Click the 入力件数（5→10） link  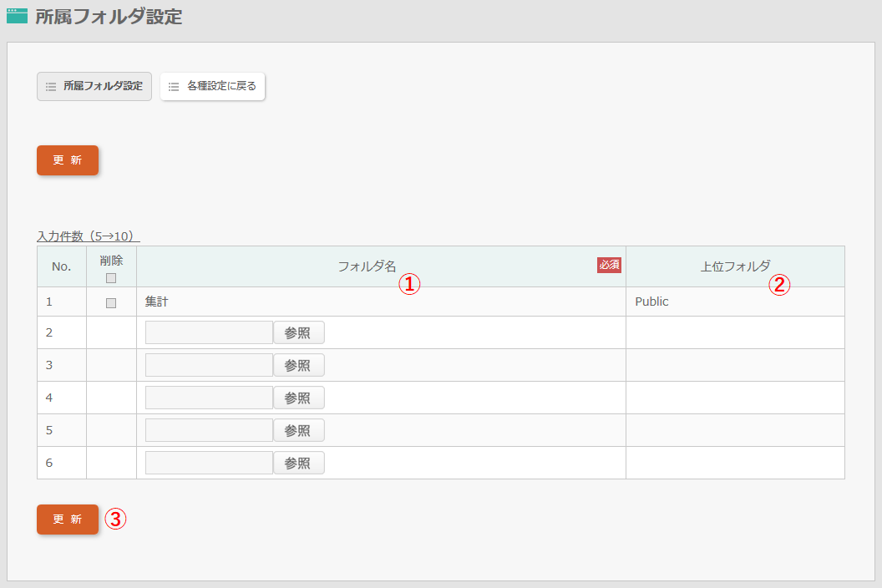click(x=88, y=236)
